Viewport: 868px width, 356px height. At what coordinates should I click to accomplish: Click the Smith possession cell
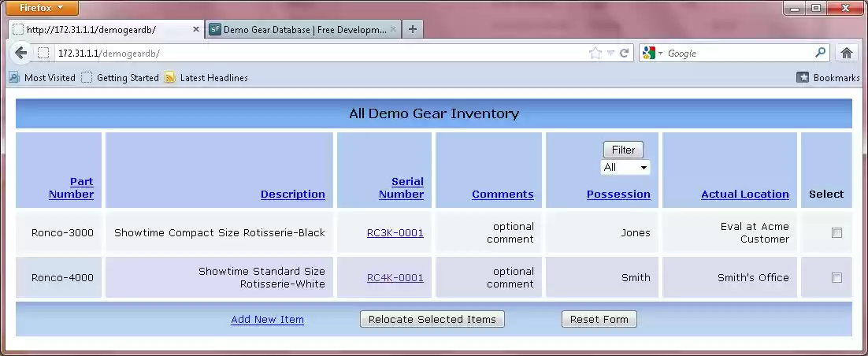pyautogui.click(x=603, y=277)
